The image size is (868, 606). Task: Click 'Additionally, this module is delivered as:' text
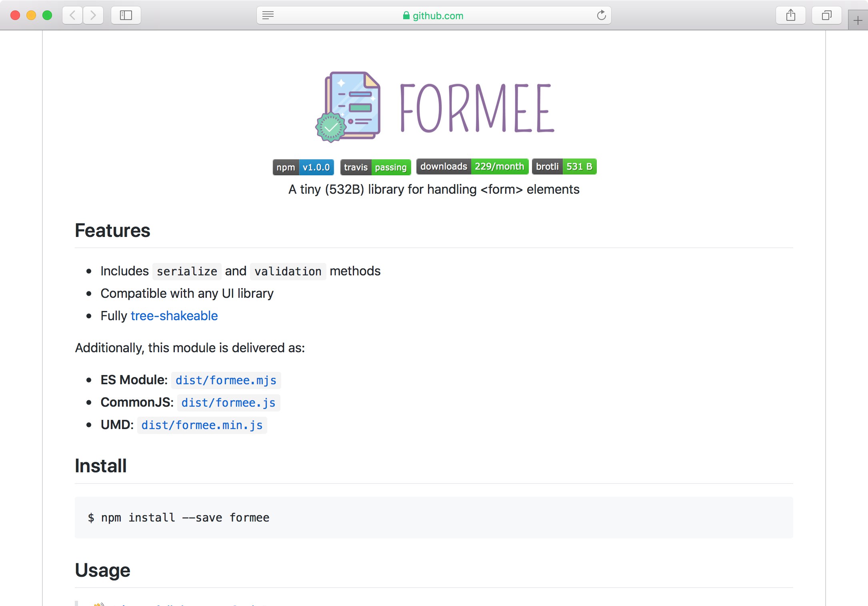pos(190,348)
